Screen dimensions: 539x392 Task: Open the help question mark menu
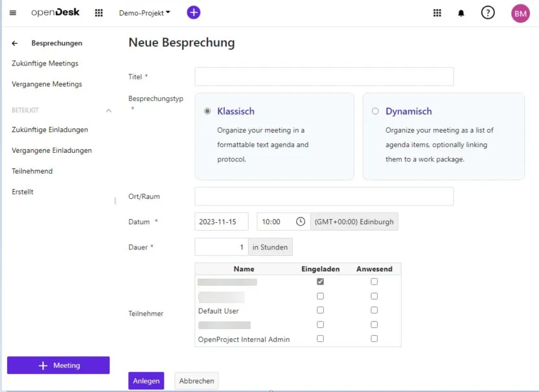click(488, 13)
